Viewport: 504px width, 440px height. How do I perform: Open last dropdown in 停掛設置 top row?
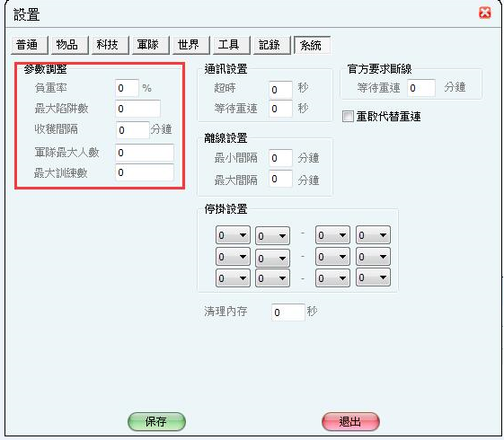373,235
